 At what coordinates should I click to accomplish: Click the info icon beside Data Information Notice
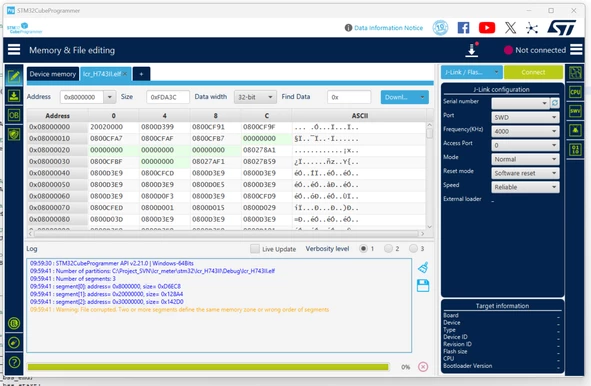[x=348, y=28]
